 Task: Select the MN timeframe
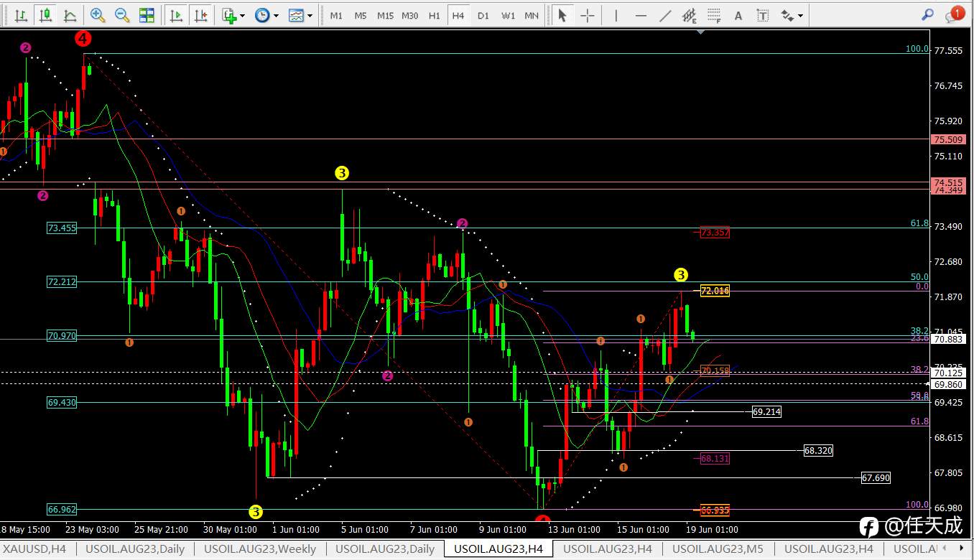coord(532,15)
